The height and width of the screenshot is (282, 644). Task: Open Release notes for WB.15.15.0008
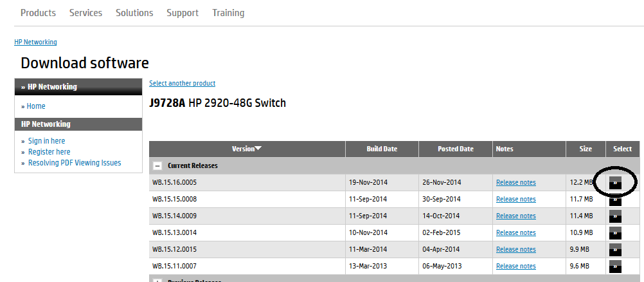click(516, 199)
